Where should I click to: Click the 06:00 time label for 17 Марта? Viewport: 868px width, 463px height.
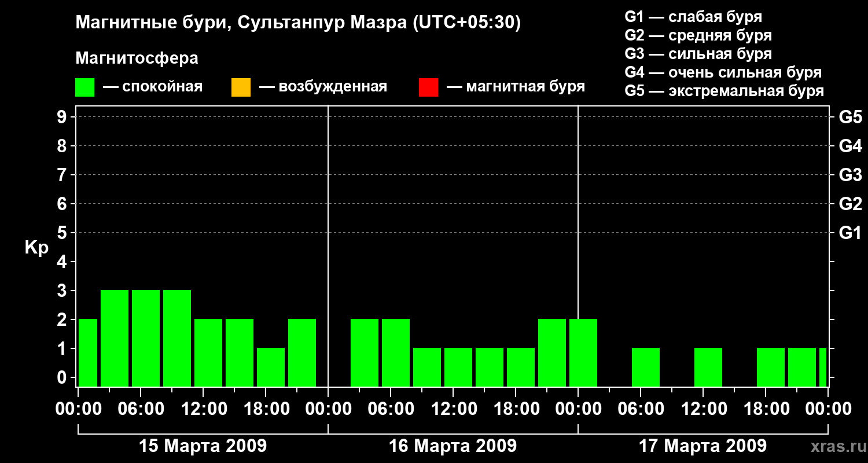click(x=641, y=409)
